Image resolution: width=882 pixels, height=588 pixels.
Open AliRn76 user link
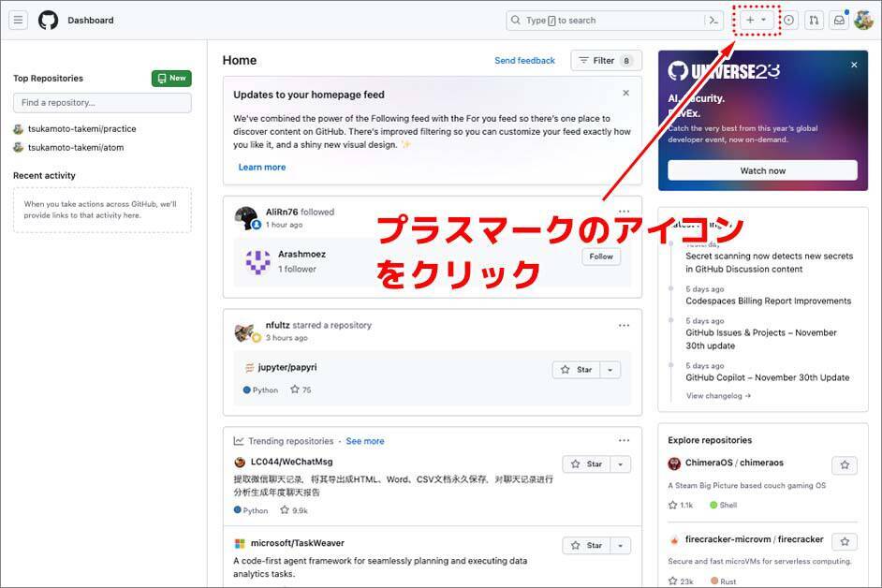[282, 213]
